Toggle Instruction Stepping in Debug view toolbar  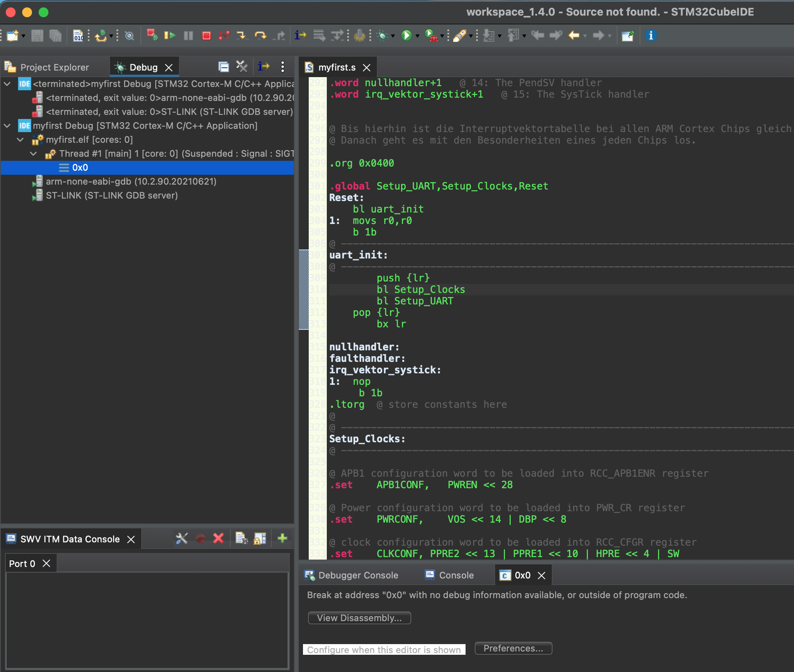coord(264,66)
